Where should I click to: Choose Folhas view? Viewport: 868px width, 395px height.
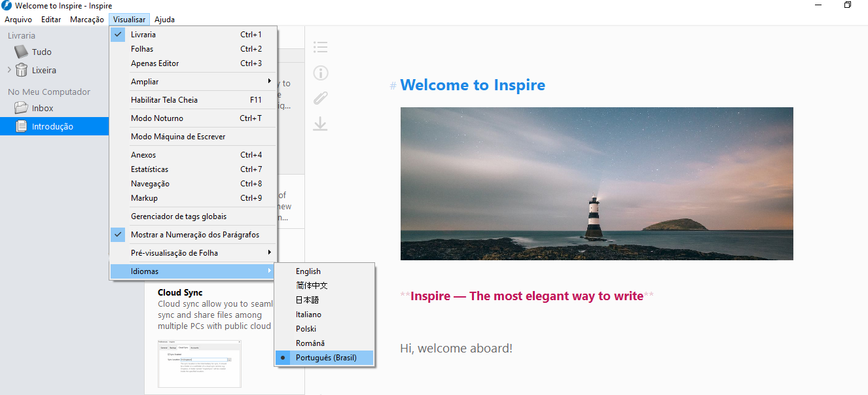pos(193,49)
